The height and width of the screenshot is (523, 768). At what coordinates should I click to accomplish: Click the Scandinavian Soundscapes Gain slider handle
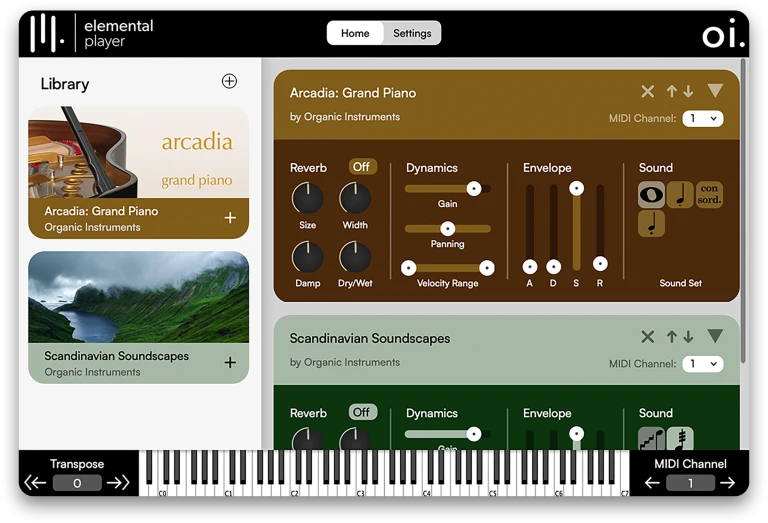click(474, 434)
